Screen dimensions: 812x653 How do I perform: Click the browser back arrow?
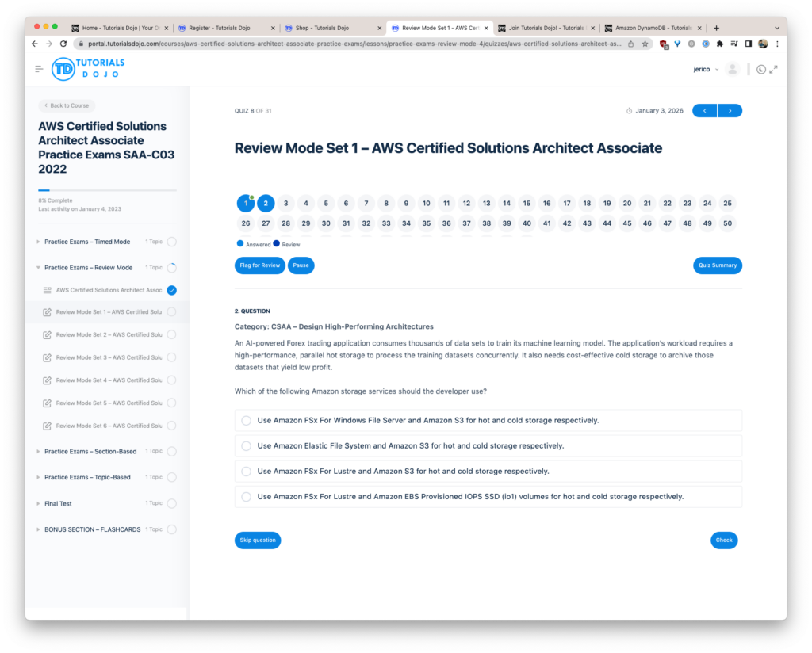35,44
